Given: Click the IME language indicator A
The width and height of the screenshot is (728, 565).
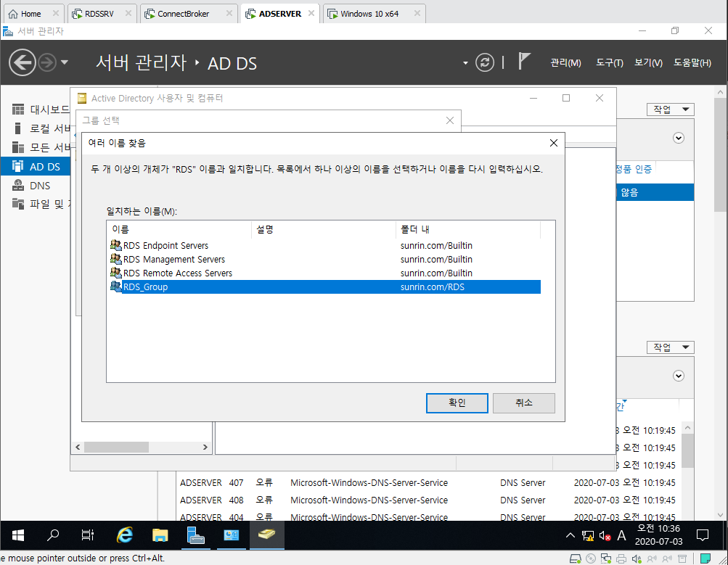Looking at the screenshot, I should pos(622,536).
